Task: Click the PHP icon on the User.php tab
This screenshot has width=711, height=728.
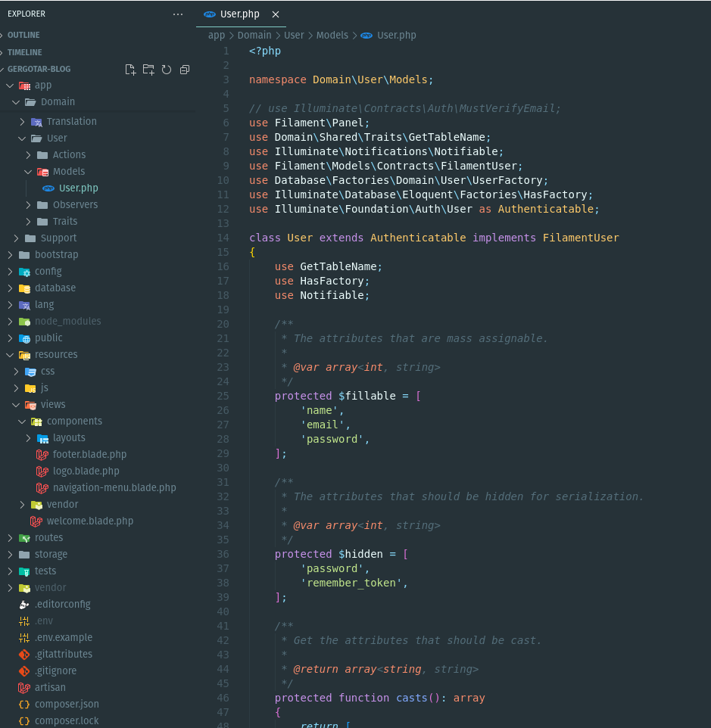Action: point(210,14)
